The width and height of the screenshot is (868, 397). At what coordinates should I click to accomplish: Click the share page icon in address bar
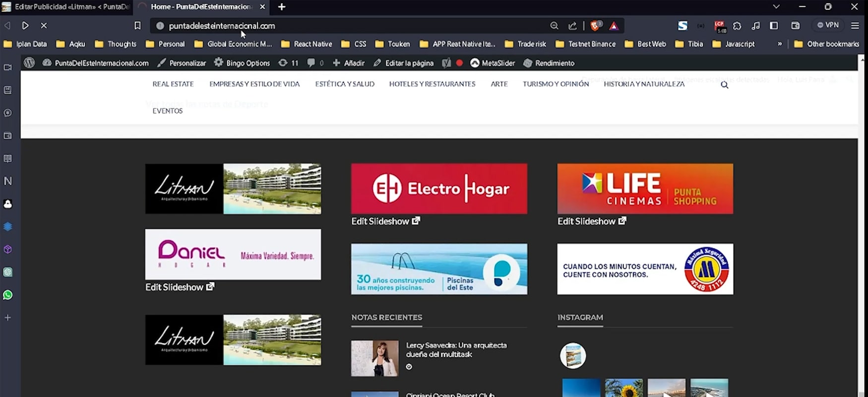click(572, 26)
